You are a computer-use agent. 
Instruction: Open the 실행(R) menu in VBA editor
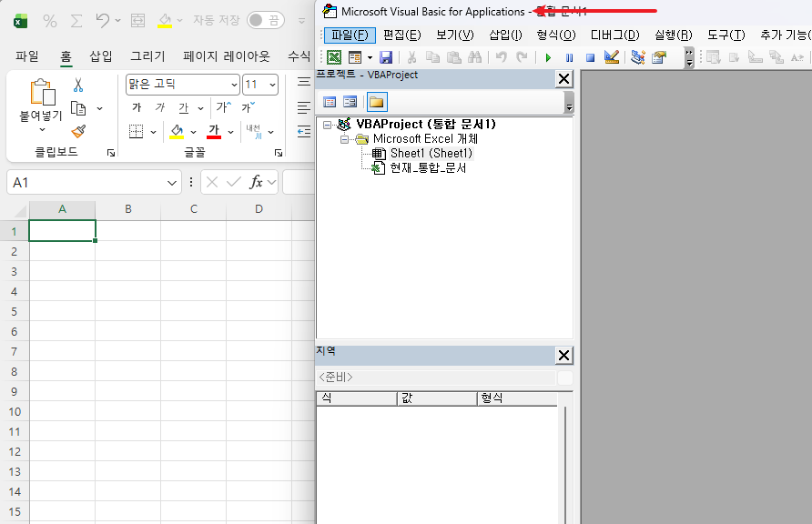click(x=674, y=35)
